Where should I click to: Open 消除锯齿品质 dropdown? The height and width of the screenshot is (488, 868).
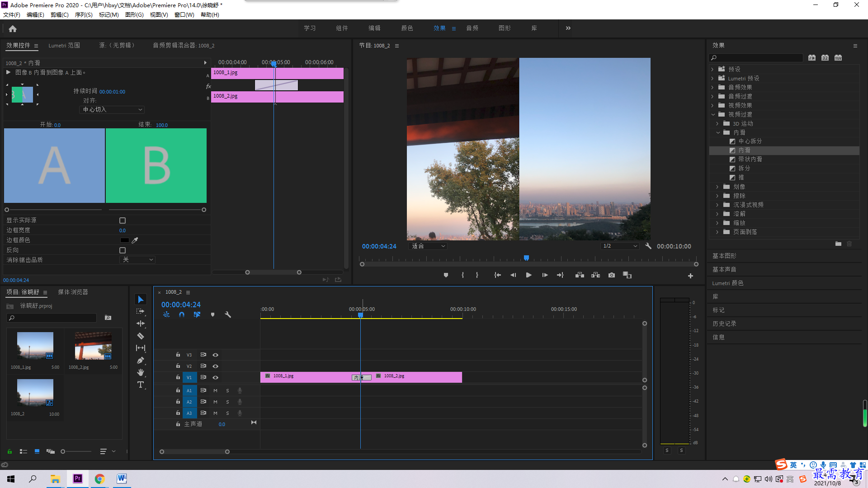[x=137, y=260]
